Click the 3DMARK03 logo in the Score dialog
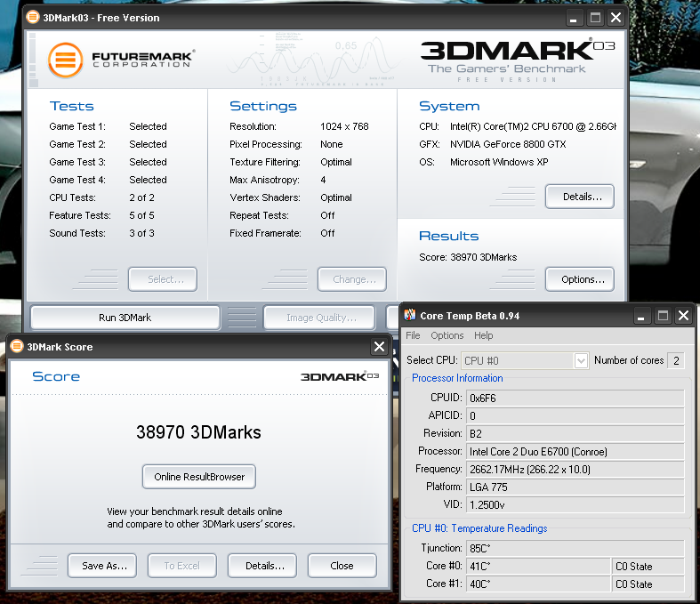Screen dimensions: 700x604 pos(340,376)
